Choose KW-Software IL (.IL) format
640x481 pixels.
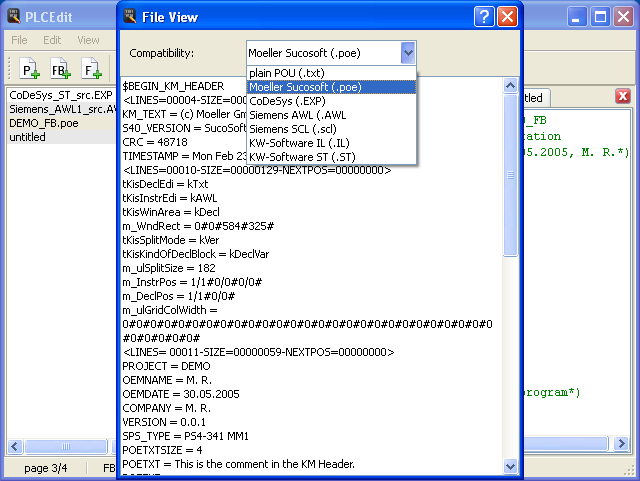[x=331, y=143]
